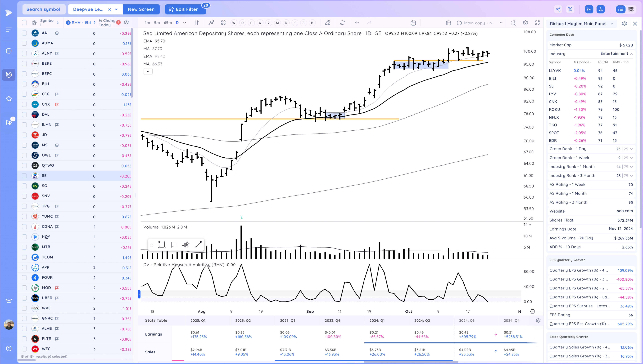The height and width of the screenshot is (364, 643).
Task: Click the undo arrow on the chart toolbar
Action: pyautogui.click(x=357, y=23)
